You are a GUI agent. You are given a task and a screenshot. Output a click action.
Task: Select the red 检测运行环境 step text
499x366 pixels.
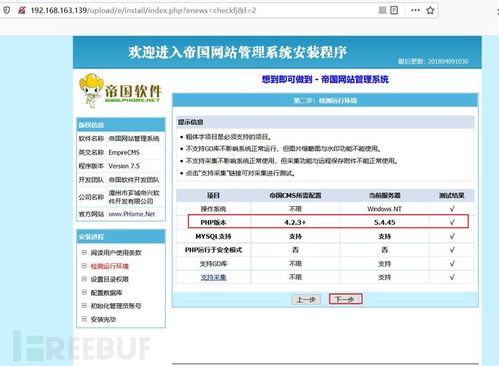[x=110, y=266]
